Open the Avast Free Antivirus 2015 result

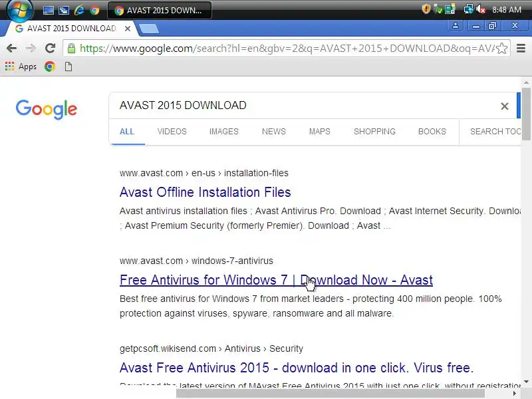coord(297,368)
